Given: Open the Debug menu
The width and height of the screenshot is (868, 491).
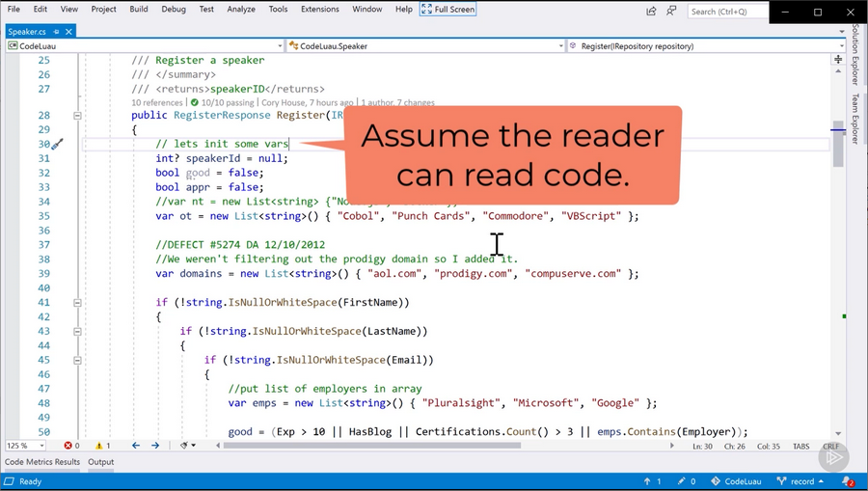Looking at the screenshot, I should [x=174, y=10].
